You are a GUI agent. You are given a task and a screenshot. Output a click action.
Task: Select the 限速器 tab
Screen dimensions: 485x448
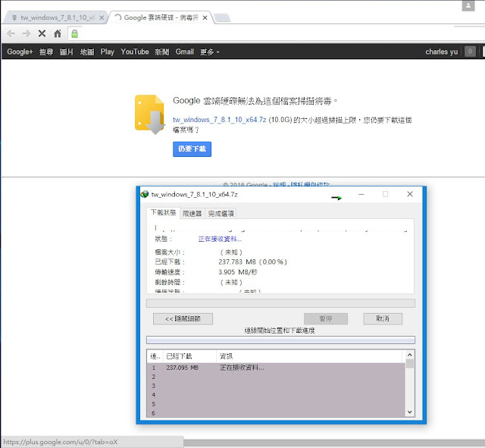[x=192, y=214]
